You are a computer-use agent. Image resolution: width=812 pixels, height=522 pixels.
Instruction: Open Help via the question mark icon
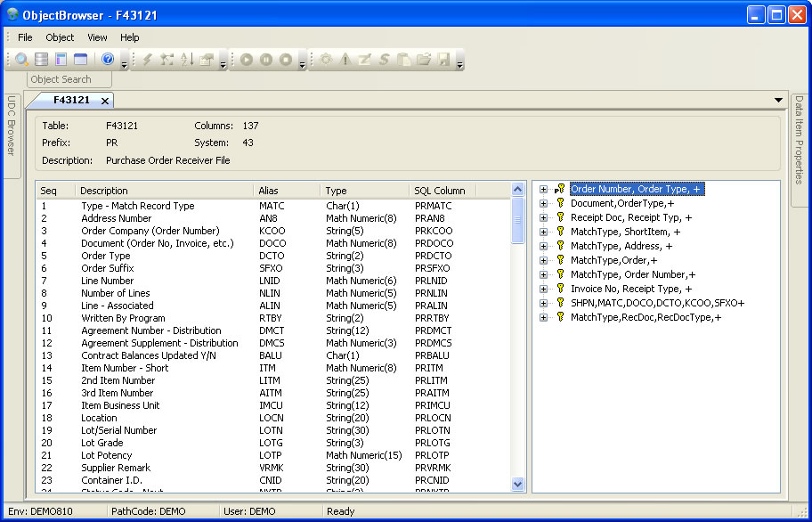tap(108, 60)
